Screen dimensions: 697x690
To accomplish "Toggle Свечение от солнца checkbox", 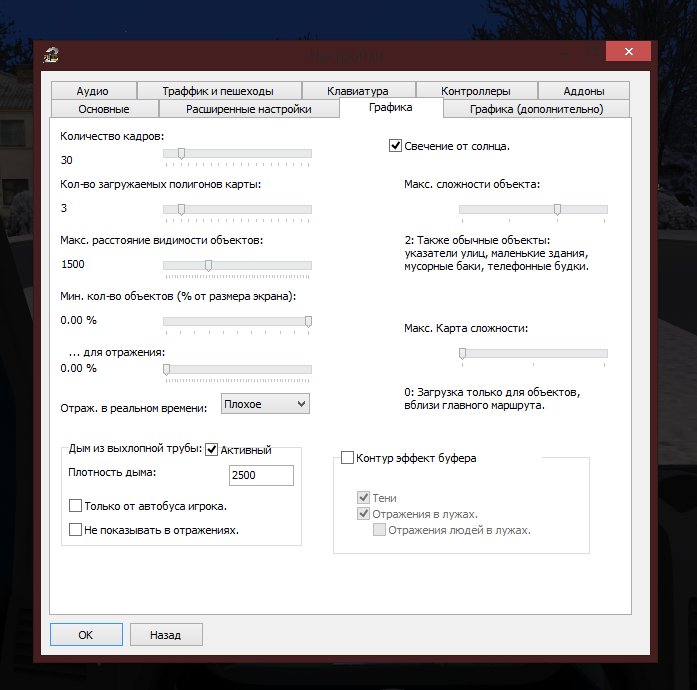I will point(395,146).
